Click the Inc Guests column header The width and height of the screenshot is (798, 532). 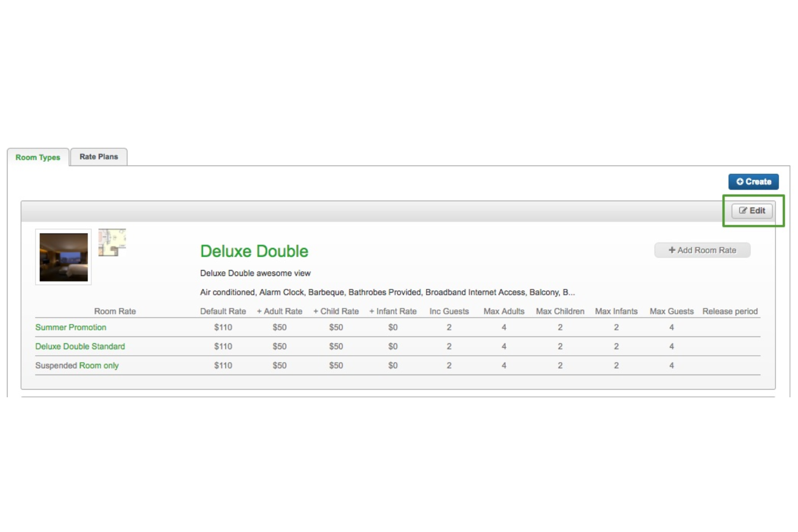(x=449, y=312)
